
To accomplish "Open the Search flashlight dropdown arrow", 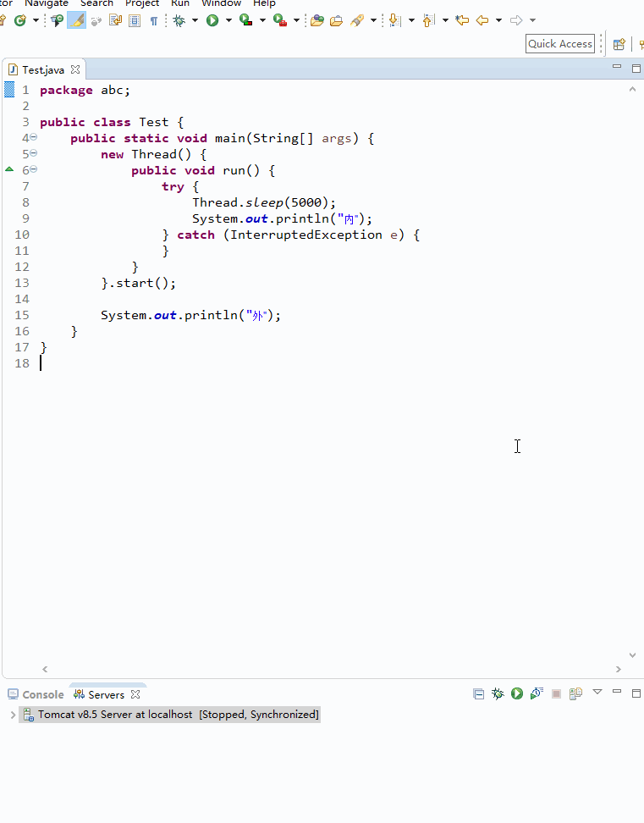I will [373, 20].
